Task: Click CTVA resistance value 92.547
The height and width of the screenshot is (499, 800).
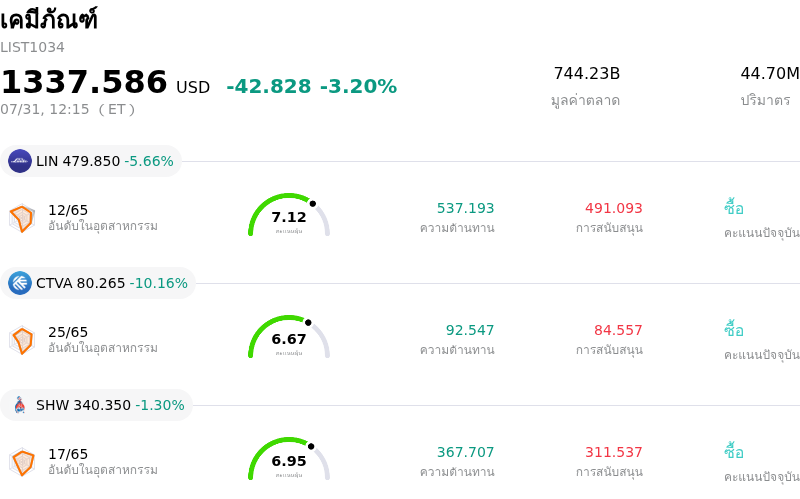Action: coord(470,330)
